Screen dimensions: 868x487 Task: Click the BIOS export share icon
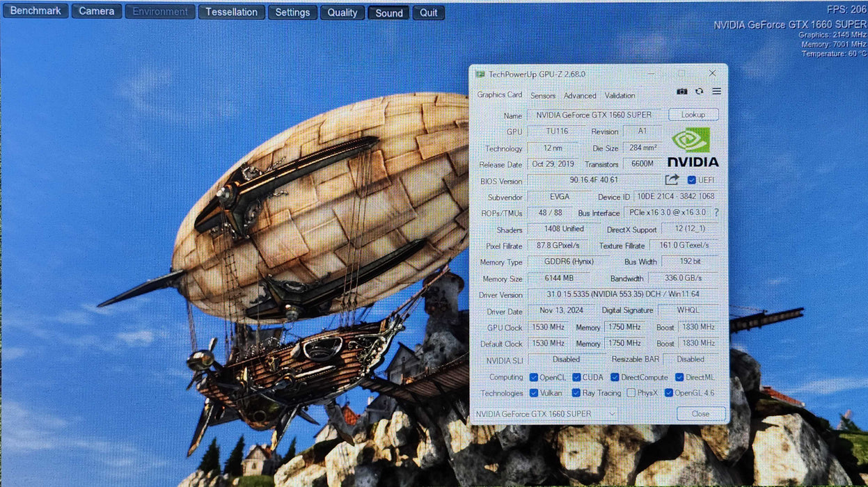[672, 180]
